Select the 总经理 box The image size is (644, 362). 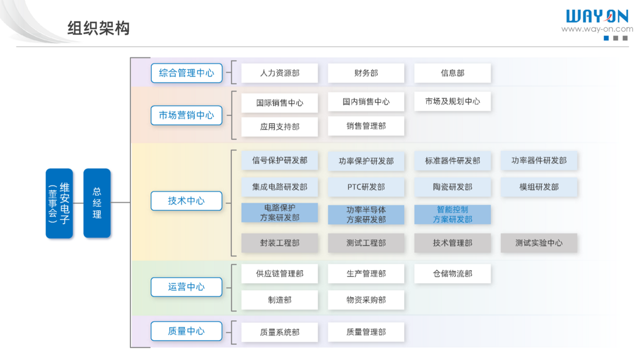point(97,203)
